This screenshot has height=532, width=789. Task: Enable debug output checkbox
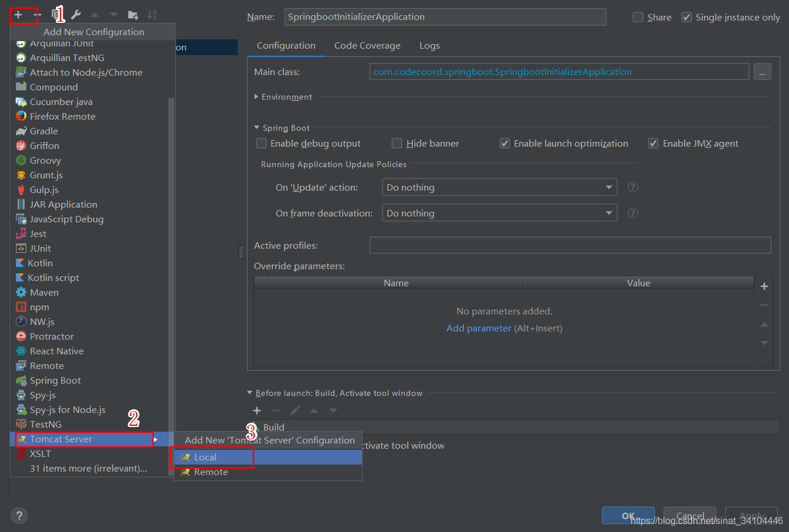click(262, 144)
